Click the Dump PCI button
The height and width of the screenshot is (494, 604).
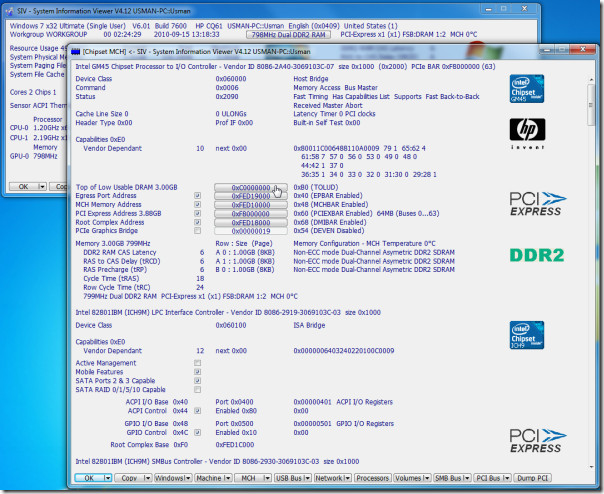[532, 478]
